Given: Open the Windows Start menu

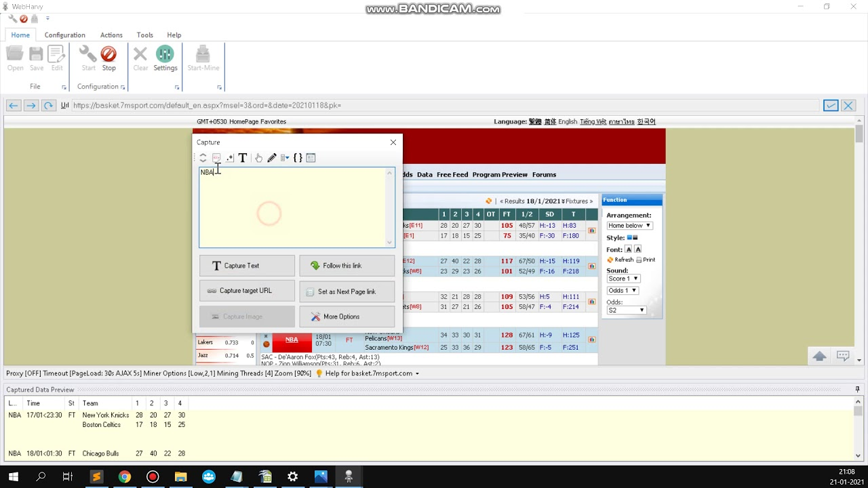Looking at the screenshot, I should [x=13, y=476].
